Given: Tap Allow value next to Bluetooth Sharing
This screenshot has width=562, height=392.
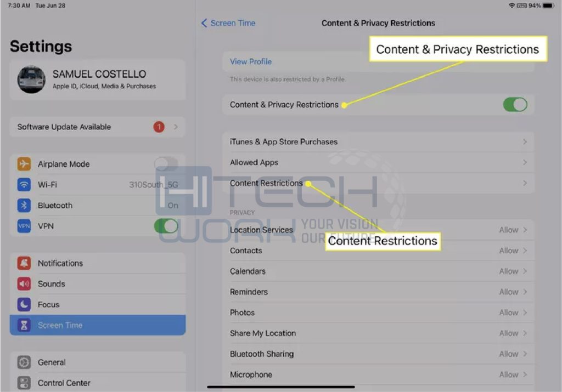Looking at the screenshot, I should click(509, 354).
